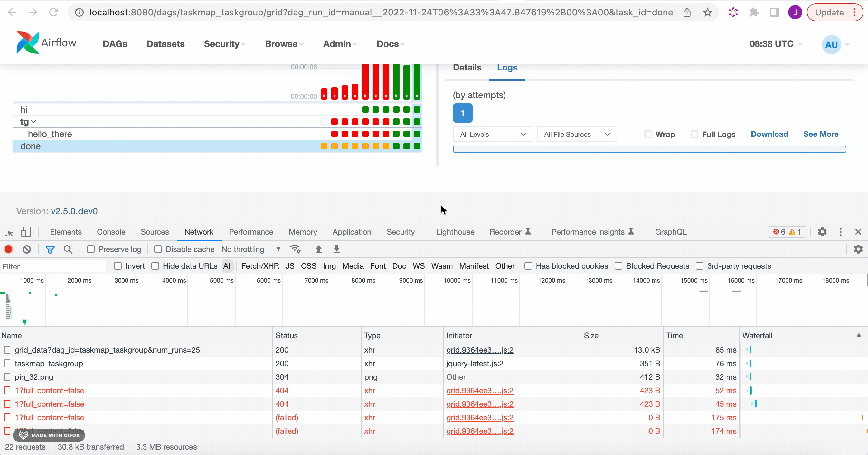Enable the Disable cache checkbox
Viewport: 868px width, 455px height.
tap(158, 249)
